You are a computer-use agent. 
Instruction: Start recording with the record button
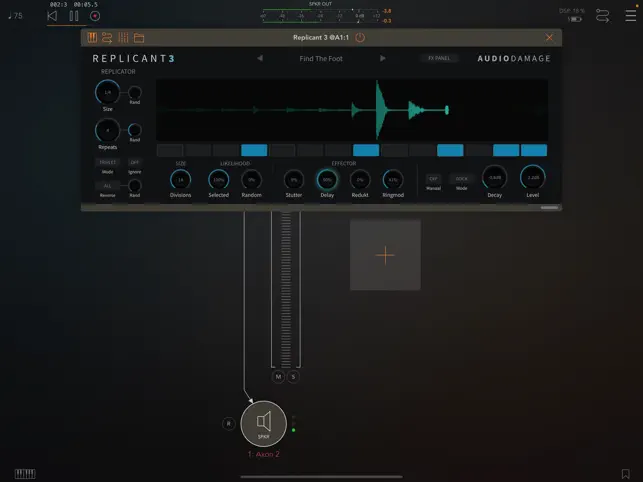click(95, 16)
